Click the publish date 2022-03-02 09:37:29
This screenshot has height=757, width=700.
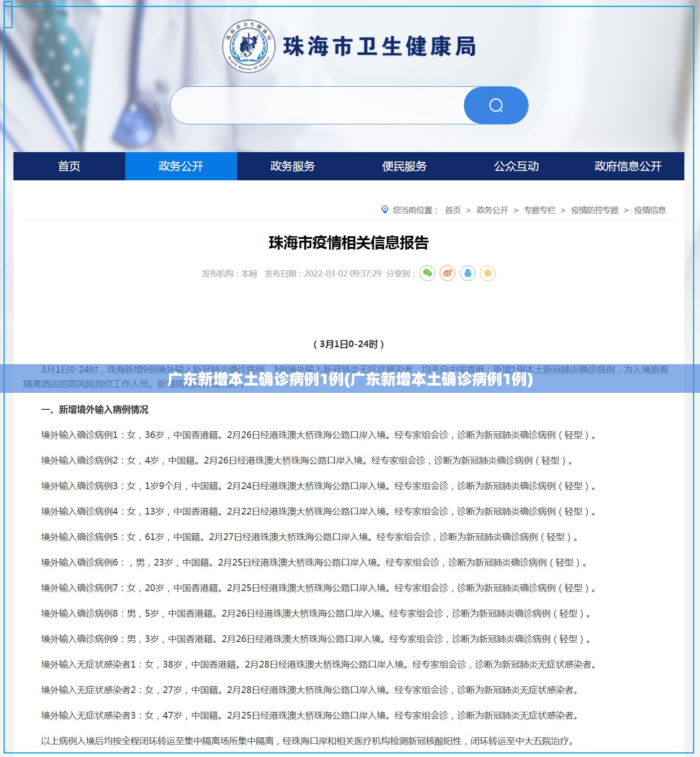[343, 273]
